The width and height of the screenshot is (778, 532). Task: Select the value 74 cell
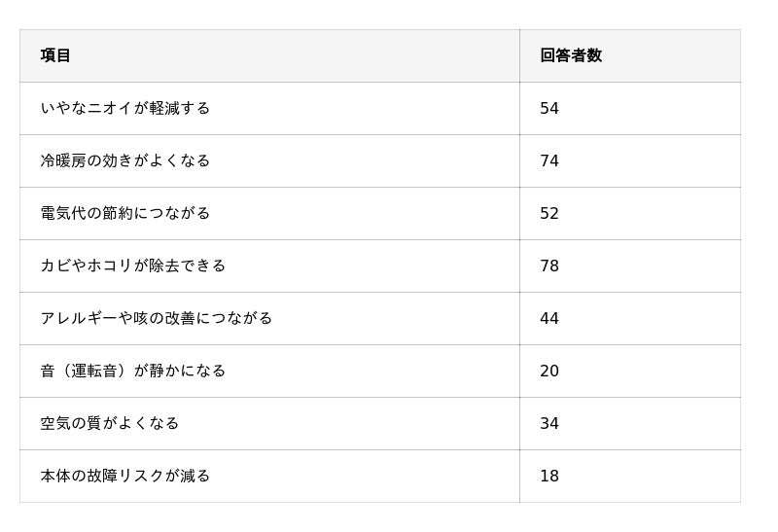(549, 160)
